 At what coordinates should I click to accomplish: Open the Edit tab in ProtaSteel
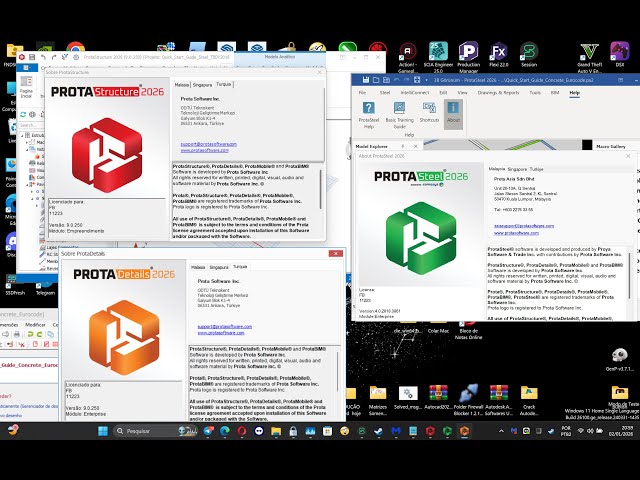443,93
